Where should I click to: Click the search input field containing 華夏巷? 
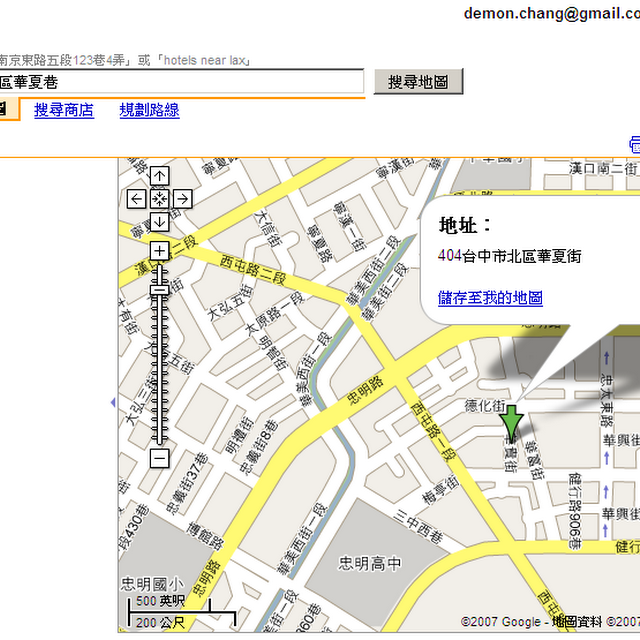(x=180, y=82)
